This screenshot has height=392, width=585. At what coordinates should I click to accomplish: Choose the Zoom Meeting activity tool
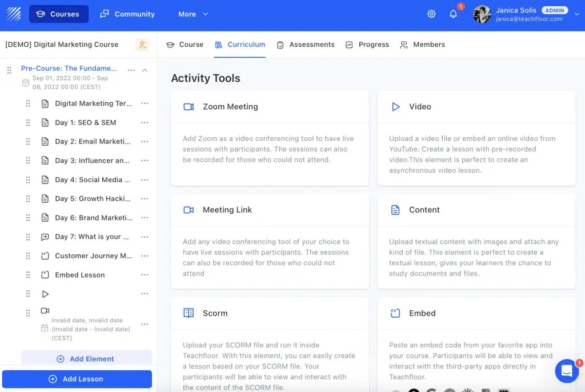(270, 138)
